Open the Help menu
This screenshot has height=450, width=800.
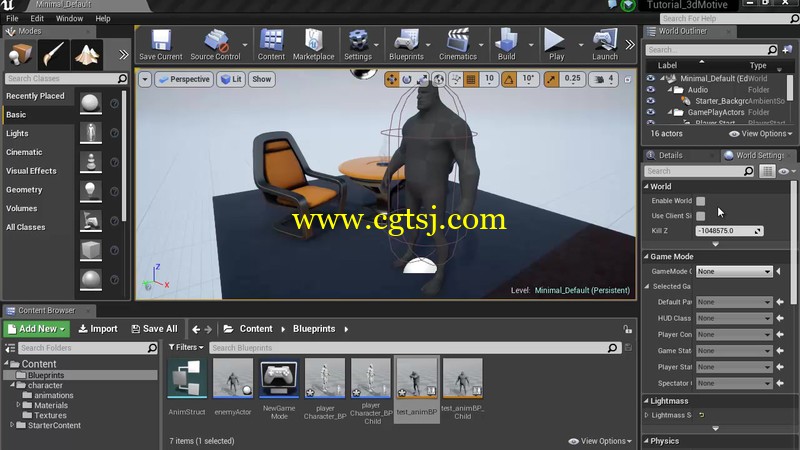point(103,18)
